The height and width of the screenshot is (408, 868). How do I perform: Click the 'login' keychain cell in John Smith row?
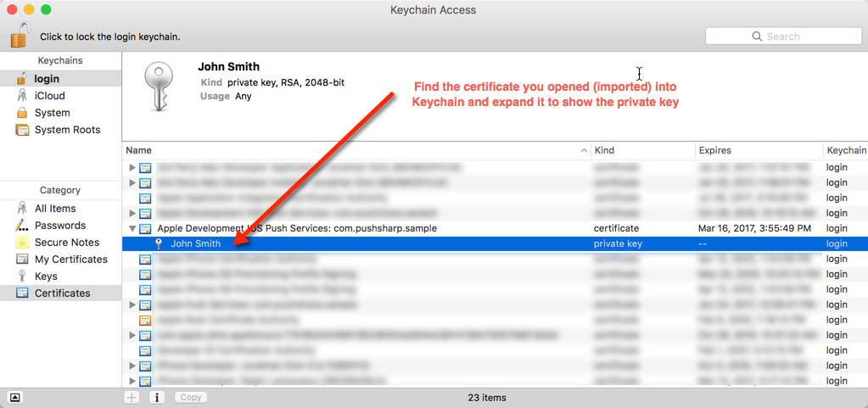coord(837,243)
